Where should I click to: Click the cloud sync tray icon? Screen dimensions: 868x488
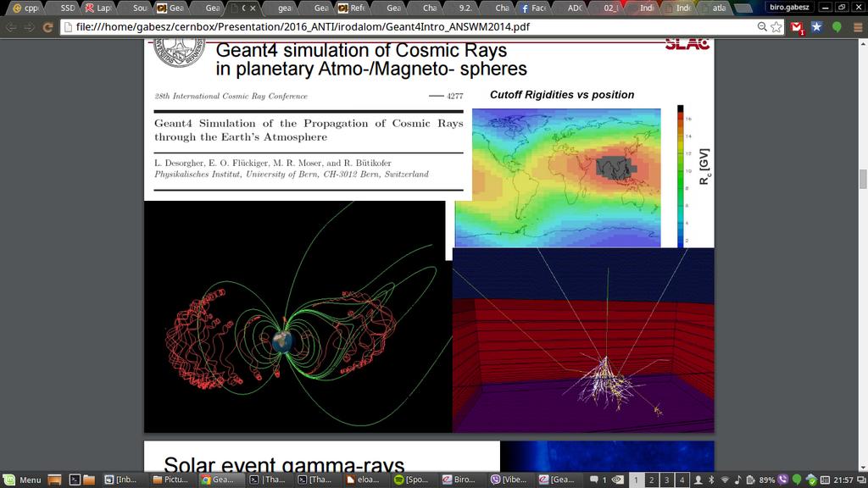click(811, 480)
